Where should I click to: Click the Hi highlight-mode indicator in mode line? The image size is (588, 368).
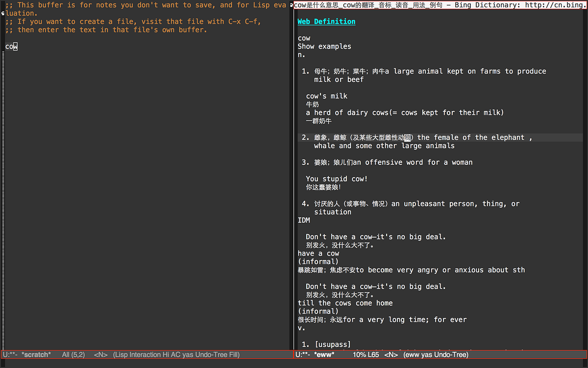pyautogui.click(x=167, y=354)
